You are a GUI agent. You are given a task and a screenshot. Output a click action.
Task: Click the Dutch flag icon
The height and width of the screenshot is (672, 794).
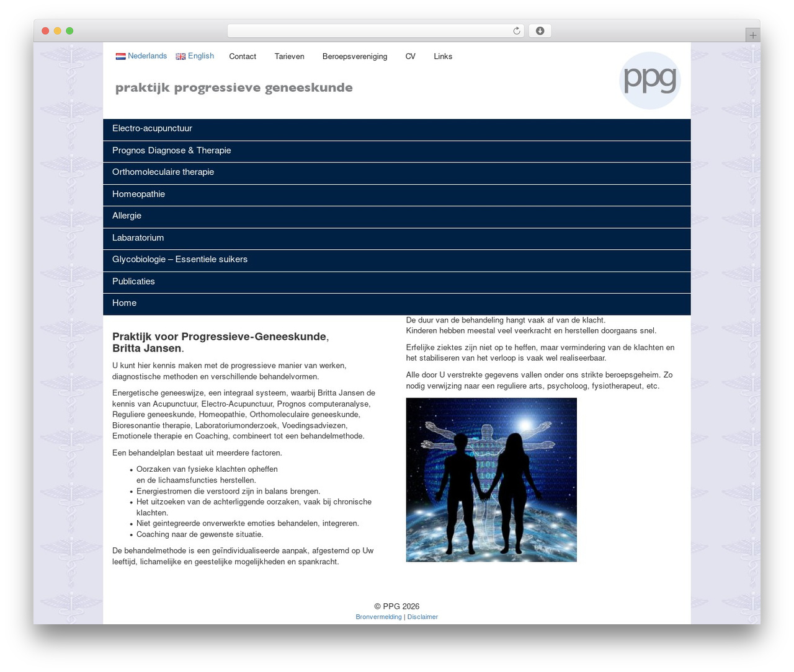coord(120,56)
